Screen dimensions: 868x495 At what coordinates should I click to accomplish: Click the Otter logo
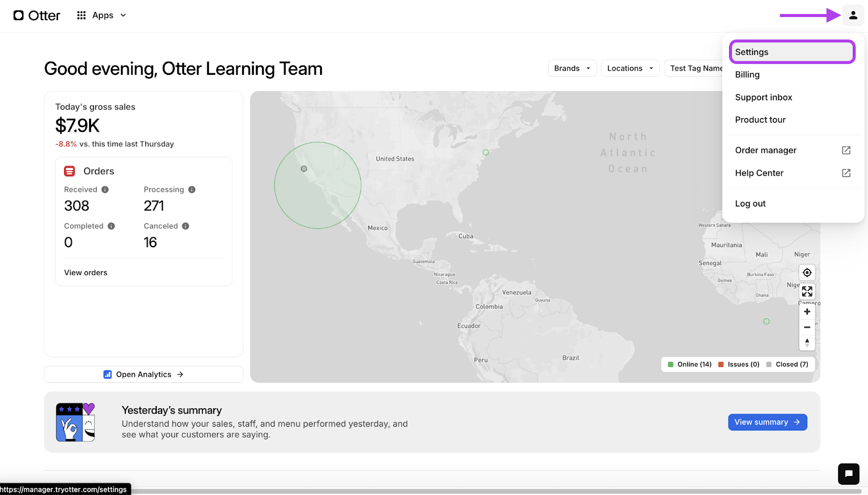(36, 15)
